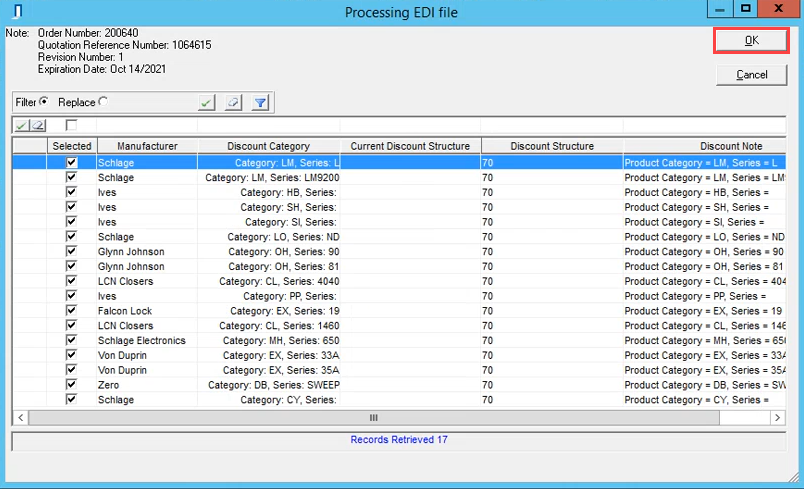
Task: Click 'Category: CL, Series: 4040' cell
Action: [269, 281]
